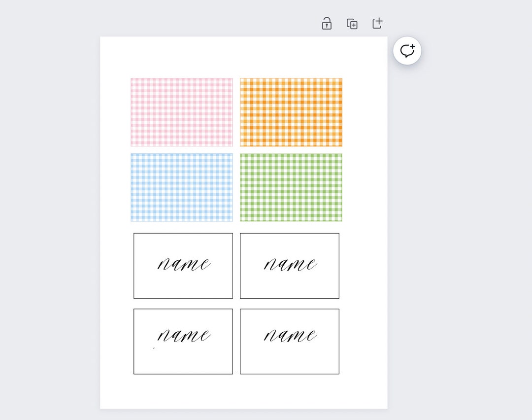Screen dimensions: 532x420
Task: Click the small stray mark near the bottom-left name
Action: [x=154, y=348]
